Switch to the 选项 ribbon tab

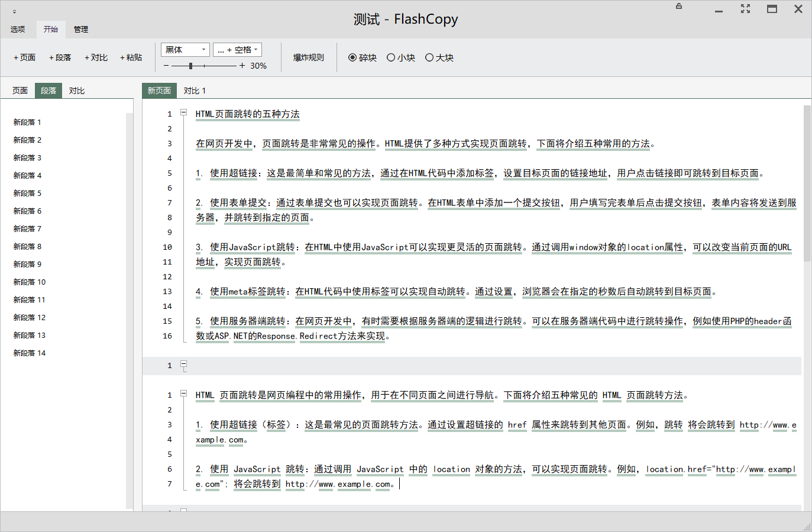point(18,29)
